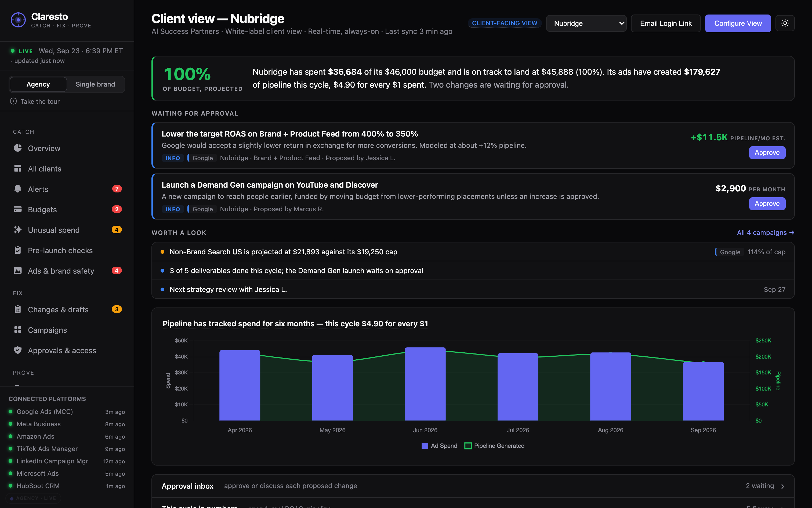The width and height of the screenshot is (812, 508).
Task: Approve the Demand Gen campaign launch
Action: point(767,204)
